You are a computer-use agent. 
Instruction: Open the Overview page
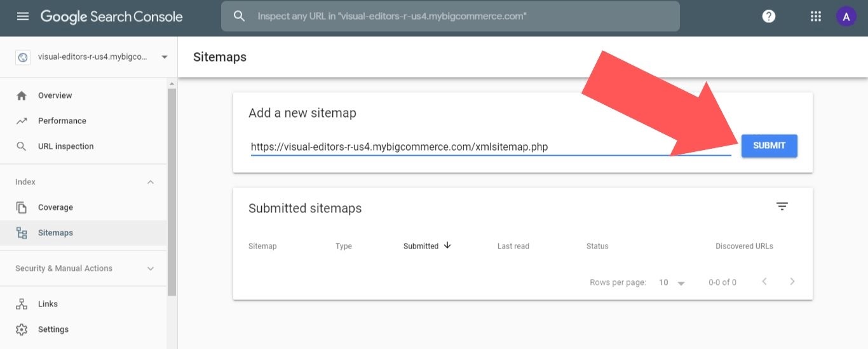55,95
